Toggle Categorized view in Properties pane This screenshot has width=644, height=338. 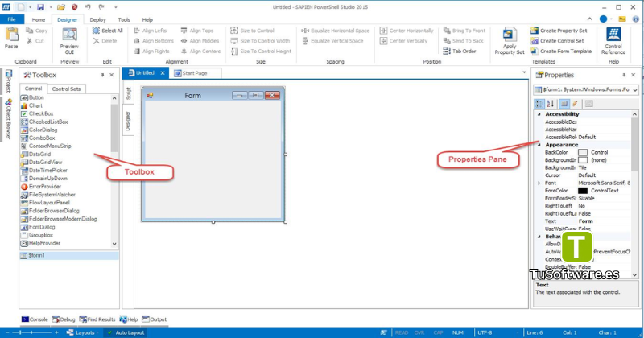[x=539, y=104]
